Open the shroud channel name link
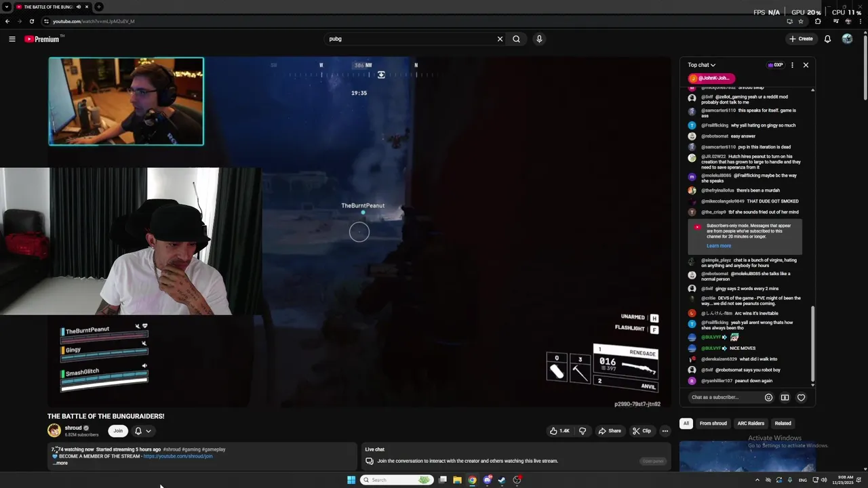 (73, 428)
